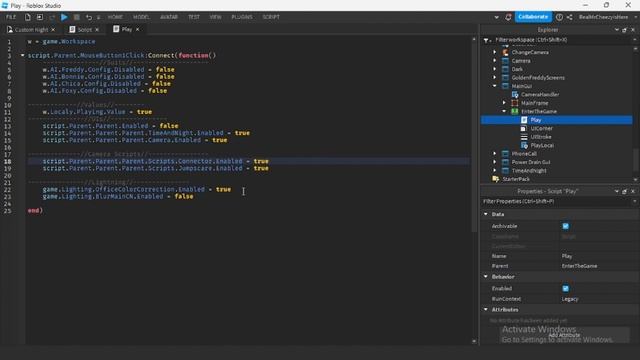The width and height of the screenshot is (640, 360).
Task: Click the help circle icon
Action: click(560, 17)
